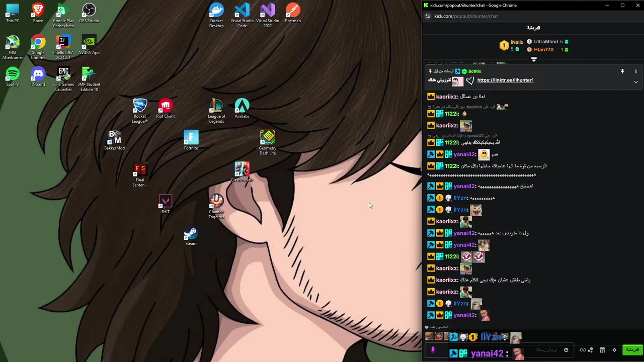Click Chrome site info icon by URL
This screenshot has width=644, height=362.
428,16
